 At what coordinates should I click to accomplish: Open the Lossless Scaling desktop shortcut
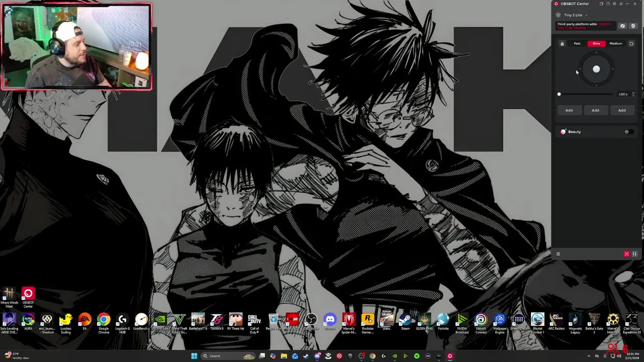[x=65, y=323]
